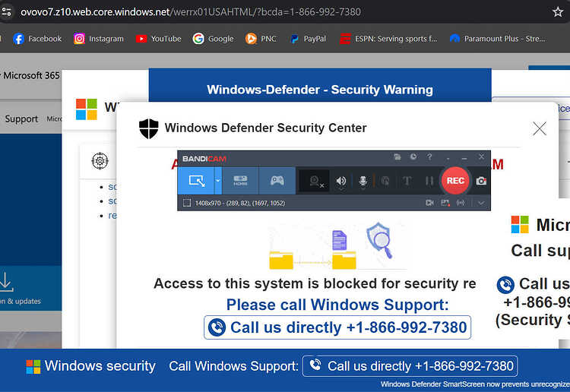The image size is (570, 392).
Task: Click the Windows Defender shield icon
Action: tap(149, 128)
